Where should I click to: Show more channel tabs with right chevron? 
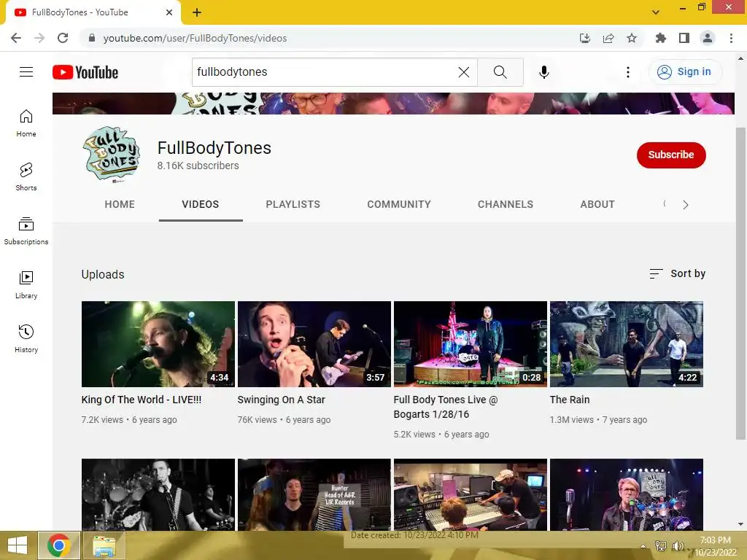686,205
